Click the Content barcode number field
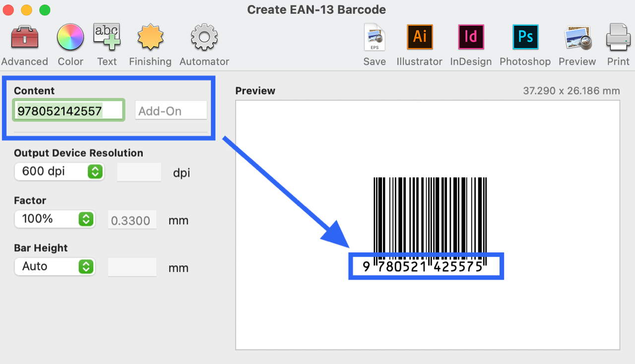 (x=68, y=110)
